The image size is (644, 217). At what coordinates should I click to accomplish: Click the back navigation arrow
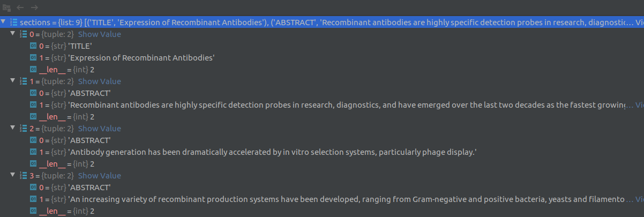[21, 7]
